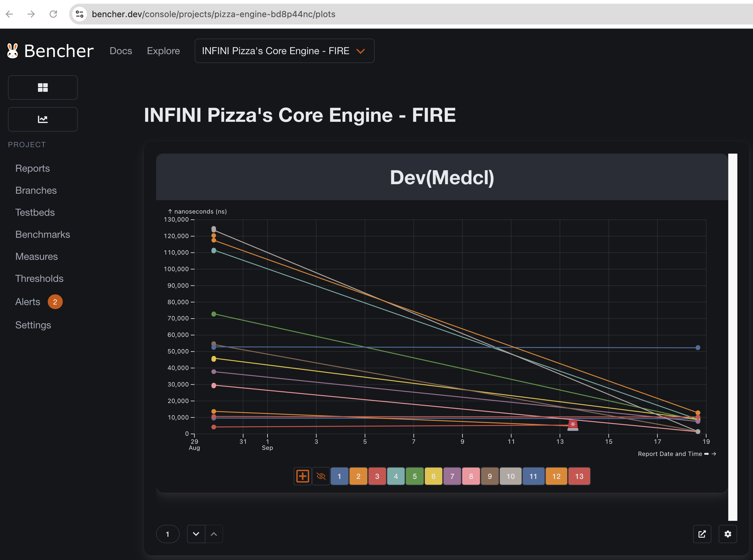Screen dimensions: 753x560
Task: Click the address bar URL
Action: 214,14
